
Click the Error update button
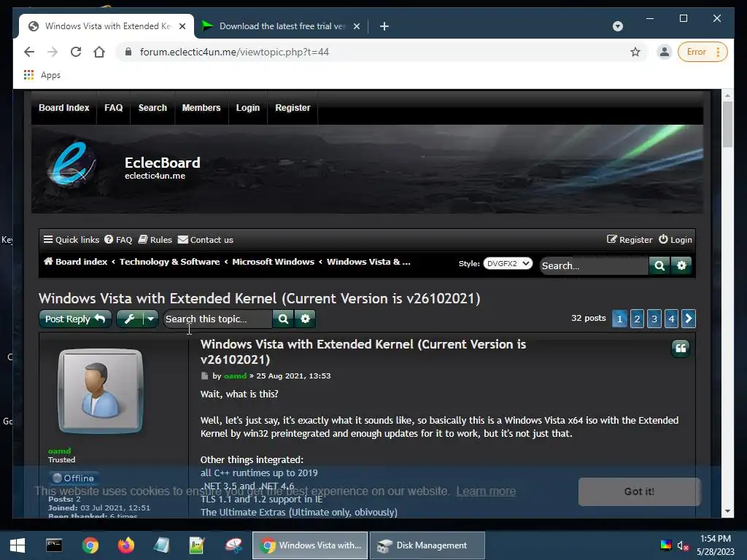point(703,52)
